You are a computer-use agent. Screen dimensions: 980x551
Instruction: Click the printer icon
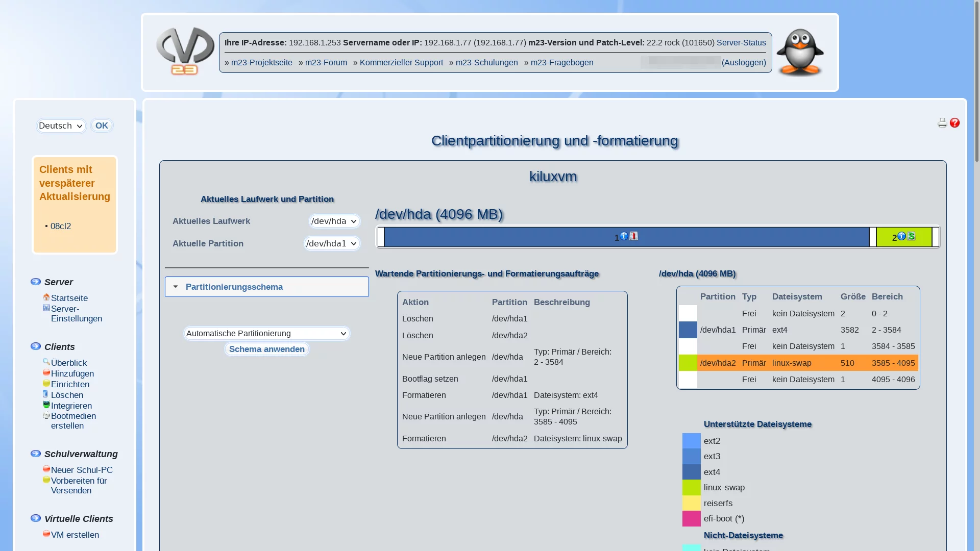click(x=942, y=123)
